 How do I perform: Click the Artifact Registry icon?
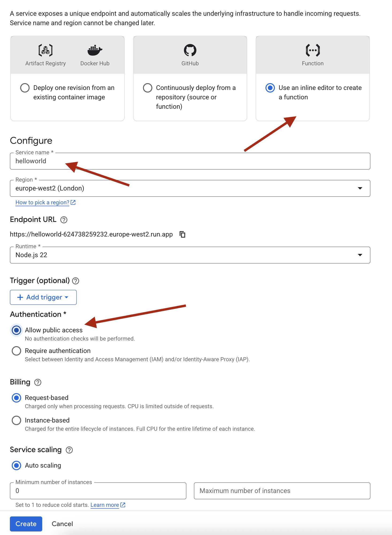pyautogui.click(x=45, y=50)
